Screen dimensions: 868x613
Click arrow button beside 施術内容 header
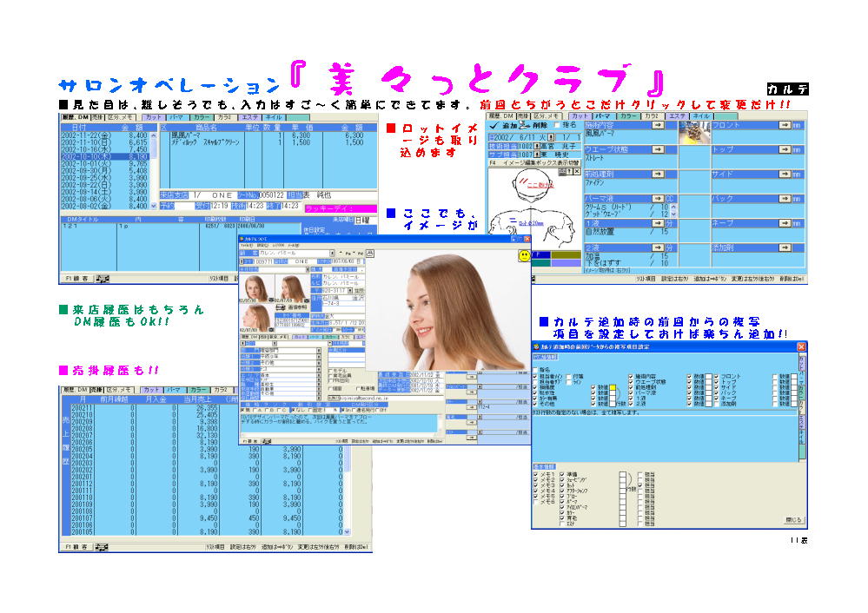[657, 125]
